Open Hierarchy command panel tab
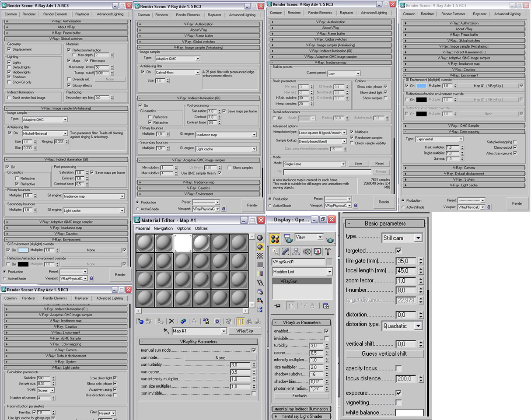531x420 pixels. click(297, 252)
